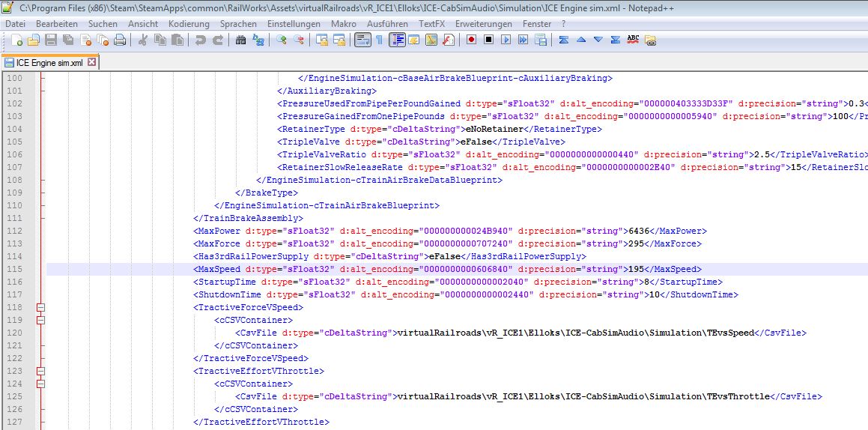868x430 pixels.
Task: Click the Close All documents icon
Action: (x=103, y=40)
